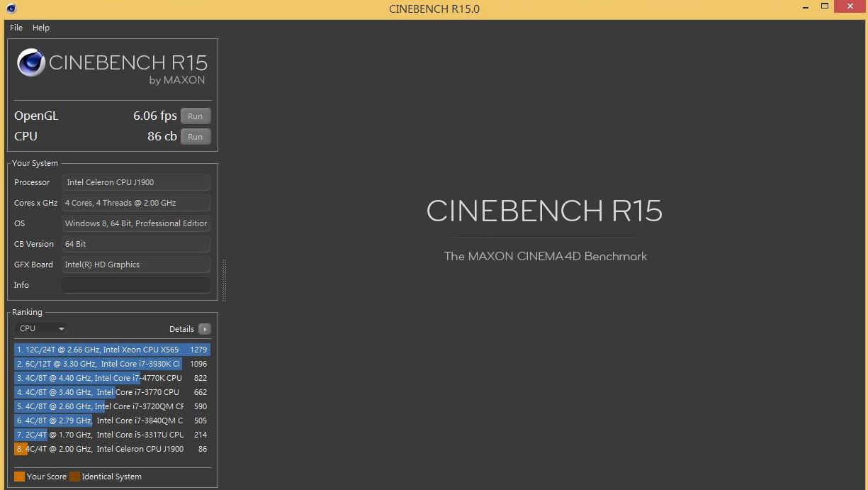Maximize the Cinebench window

pyautogui.click(x=824, y=7)
